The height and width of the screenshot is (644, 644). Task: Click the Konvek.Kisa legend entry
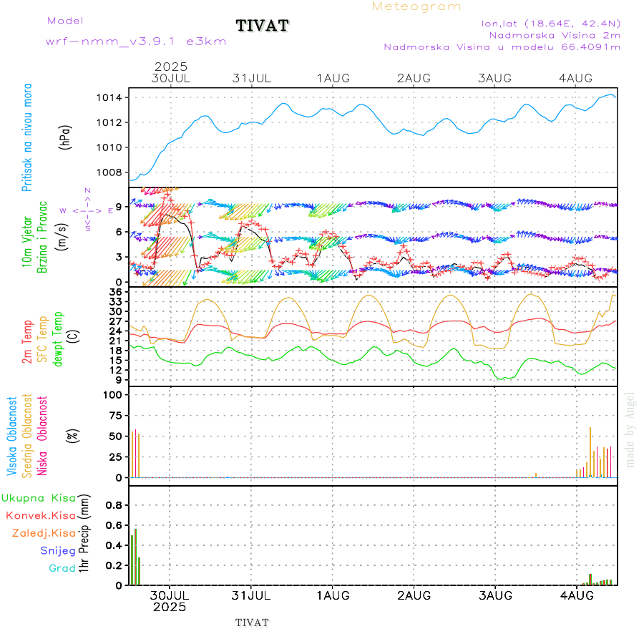tap(41, 515)
